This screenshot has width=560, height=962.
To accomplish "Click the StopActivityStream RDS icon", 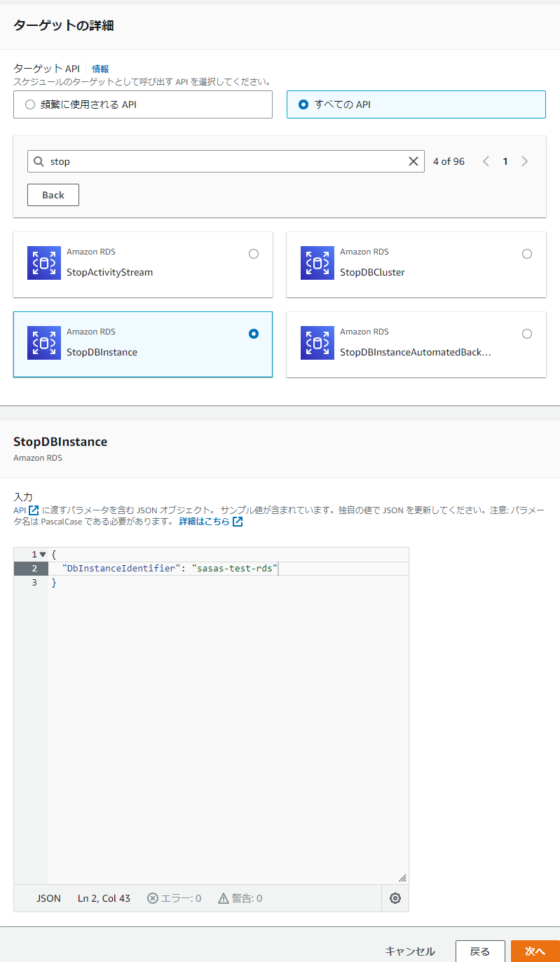I will pos(44,263).
